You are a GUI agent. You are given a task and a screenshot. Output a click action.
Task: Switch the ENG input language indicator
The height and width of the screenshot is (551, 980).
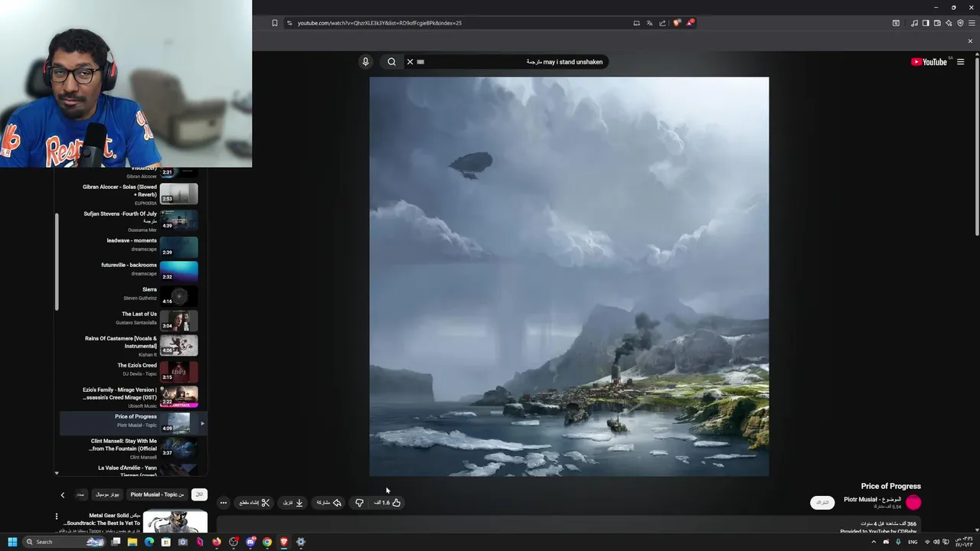(x=912, y=542)
